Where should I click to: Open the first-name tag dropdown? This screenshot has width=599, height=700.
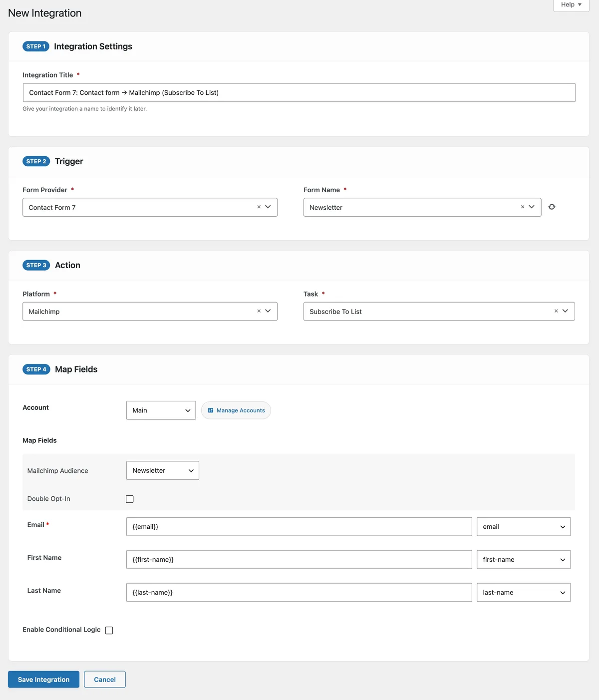(524, 560)
